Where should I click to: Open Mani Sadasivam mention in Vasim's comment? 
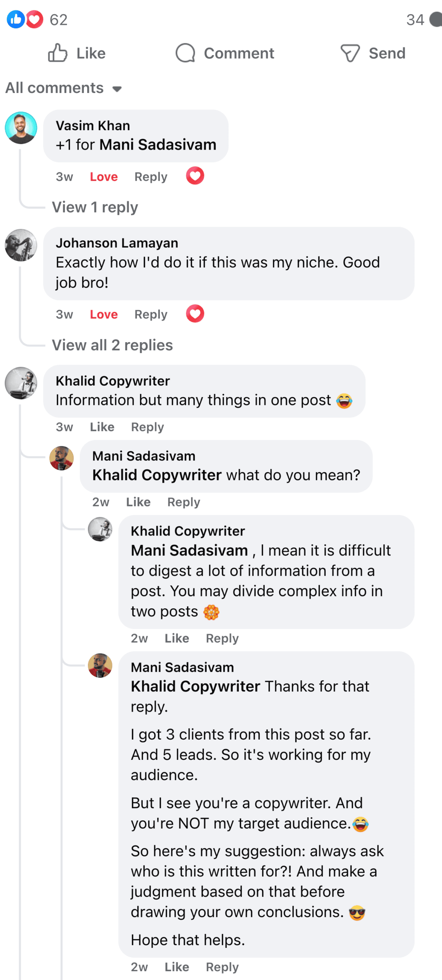[158, 145]
